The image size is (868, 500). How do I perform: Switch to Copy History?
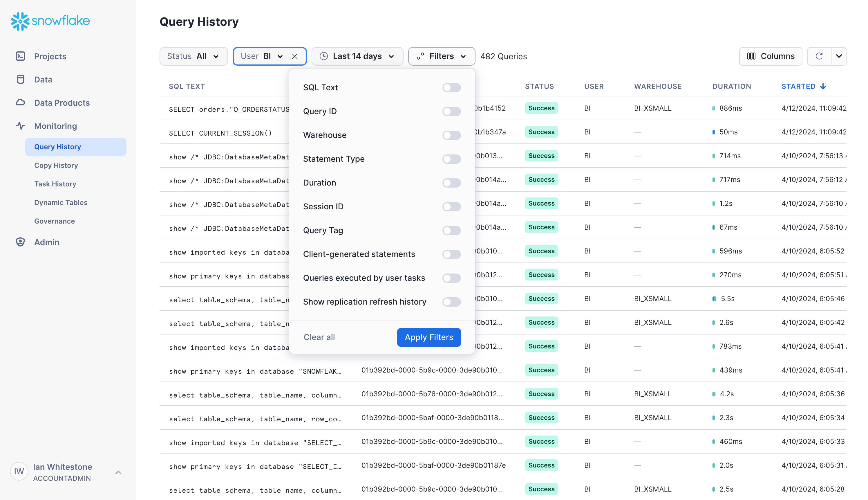[x=56, y=165]
